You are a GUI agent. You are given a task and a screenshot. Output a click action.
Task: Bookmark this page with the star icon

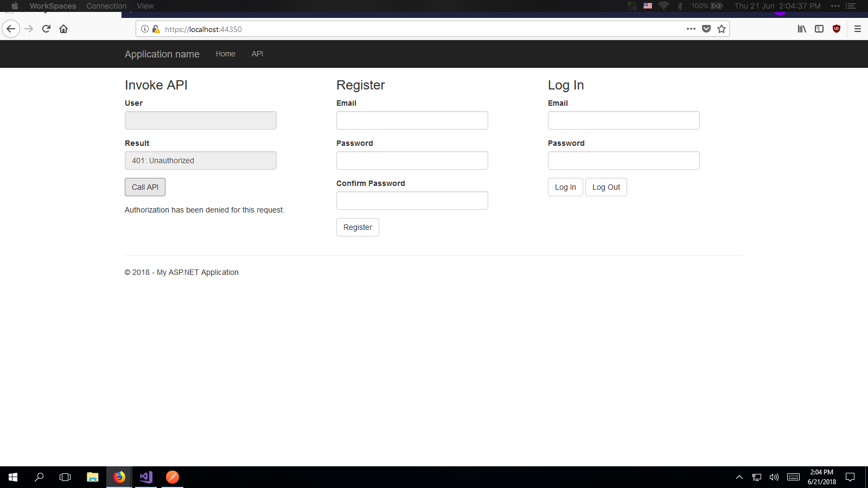722,29
